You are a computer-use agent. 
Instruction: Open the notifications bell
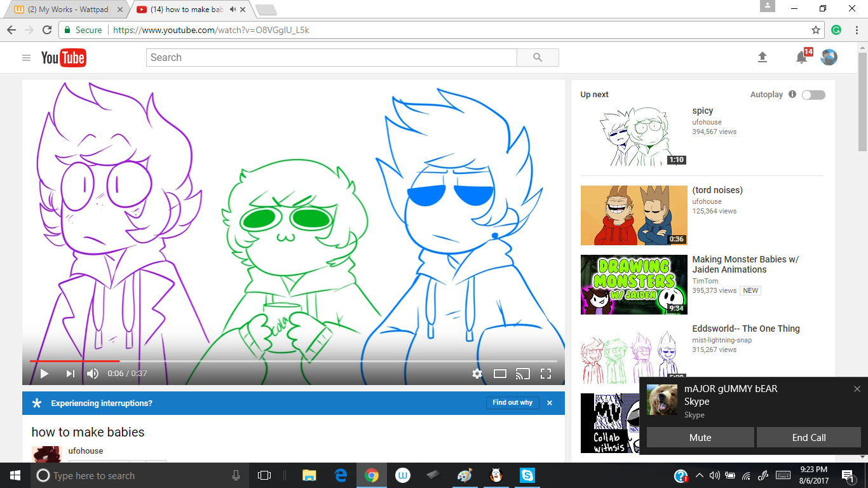point(801,57)
